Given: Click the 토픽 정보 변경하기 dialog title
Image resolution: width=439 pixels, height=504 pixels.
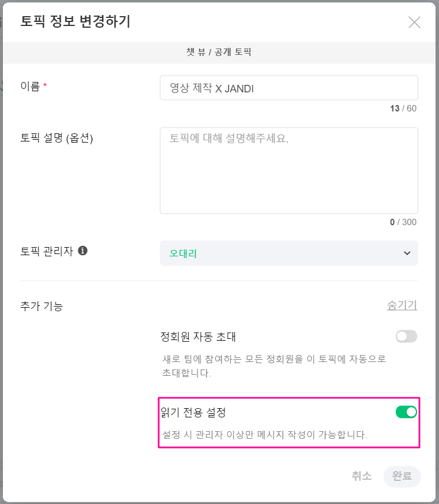Looking at the screenshot, I should pyautogui.click(x=76, y=22).
